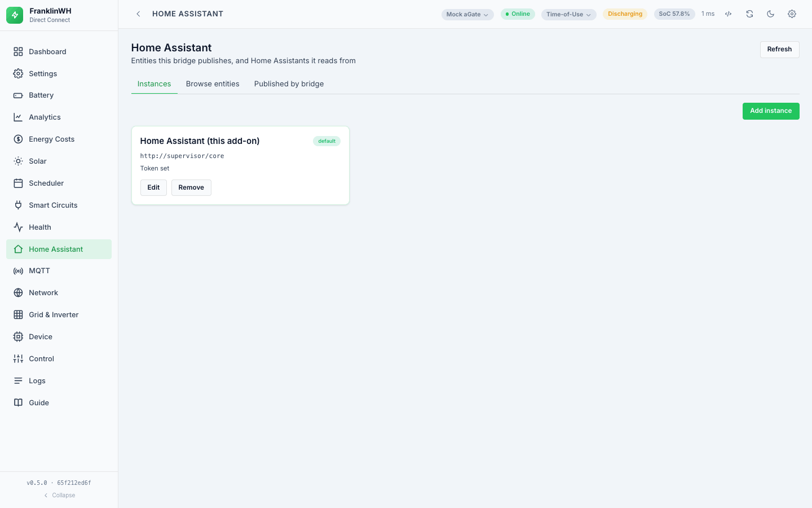Click the FranklinWH lightning bolt logo
This screenshot has height=508, width=812.
pos(15,15)
